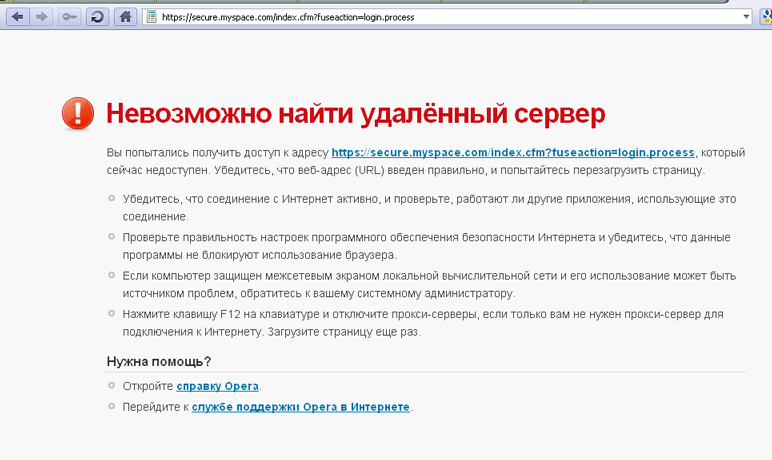Follow the "службе поддержки Opera в Интернете" link
The height and width of the screenshot is (460, 772).
tap(301, 407)
